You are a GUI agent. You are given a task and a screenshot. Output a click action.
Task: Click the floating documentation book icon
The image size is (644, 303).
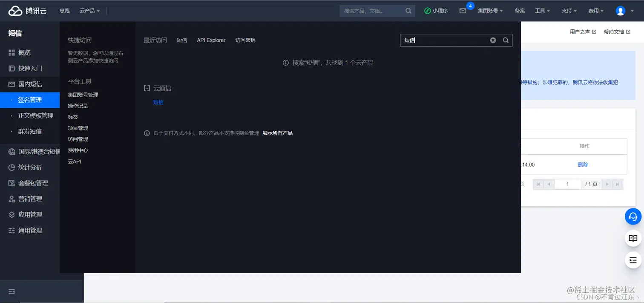point(633,238)
